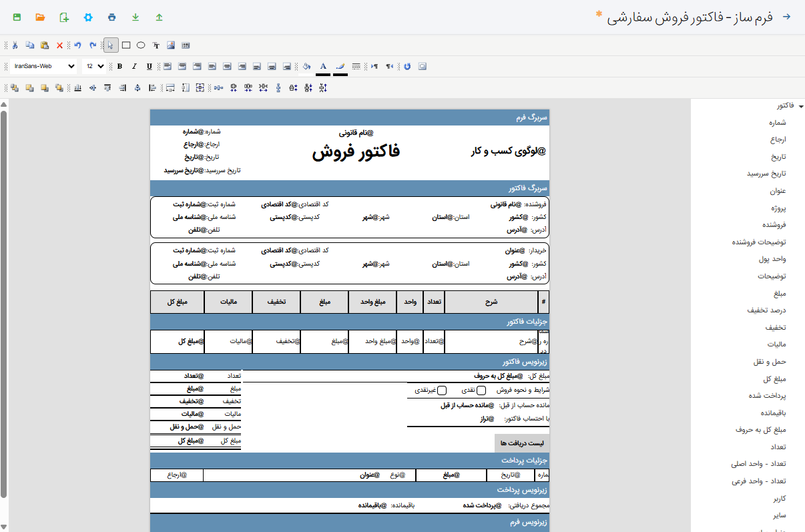Screen dimensions: 805x532
Task: Set right-to-left text direction
Action: pyautogui.click(x=389, y=66)
